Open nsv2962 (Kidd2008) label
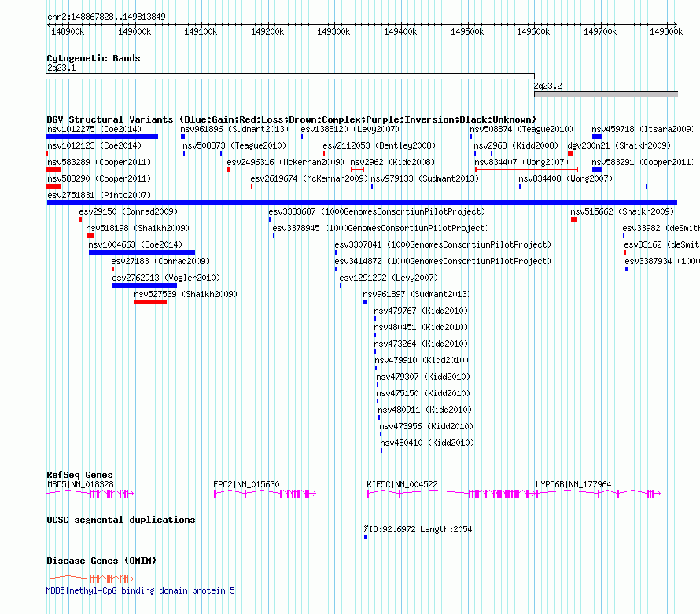 [392, 162]
